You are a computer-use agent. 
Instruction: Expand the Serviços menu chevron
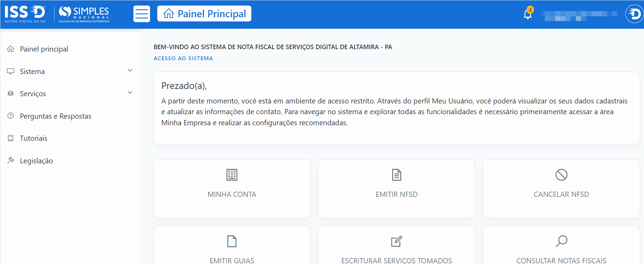tap(130, 93)
